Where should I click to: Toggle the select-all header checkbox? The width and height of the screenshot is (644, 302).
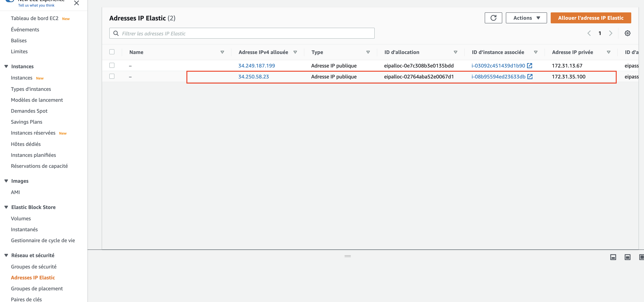click(x=112, y=52)
